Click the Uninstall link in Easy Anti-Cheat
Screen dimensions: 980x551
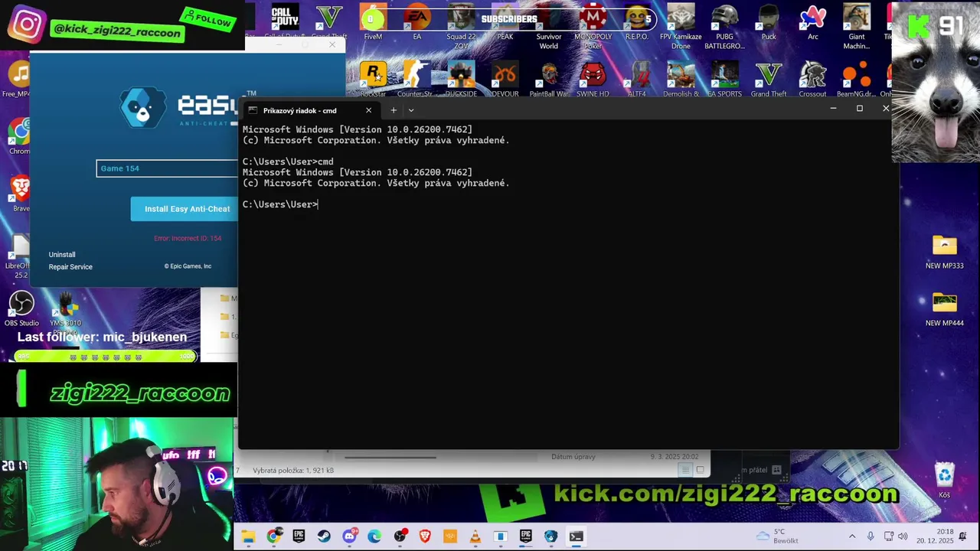(x=62, y=255)
